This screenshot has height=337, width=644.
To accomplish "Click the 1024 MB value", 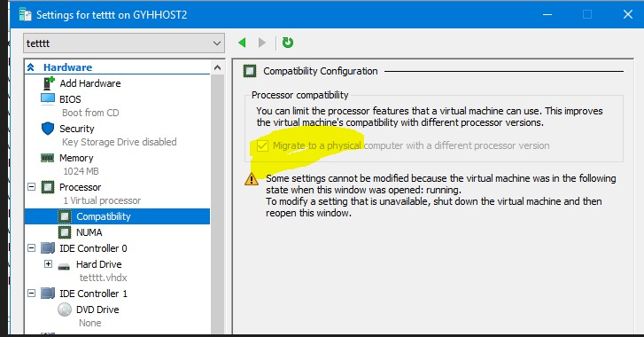I will 81,171.
